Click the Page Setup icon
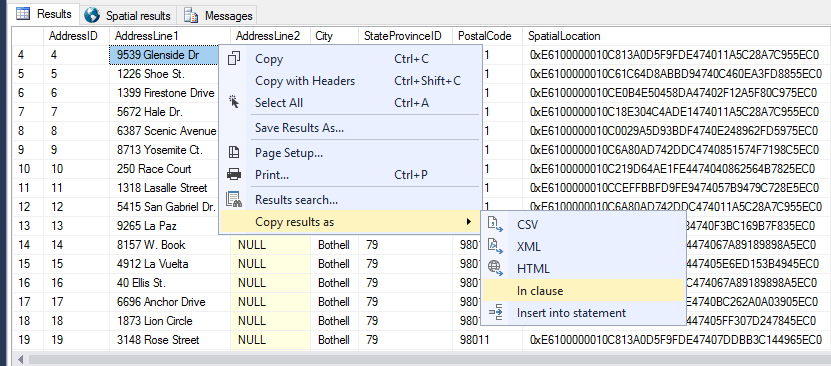 pos(234,153)
